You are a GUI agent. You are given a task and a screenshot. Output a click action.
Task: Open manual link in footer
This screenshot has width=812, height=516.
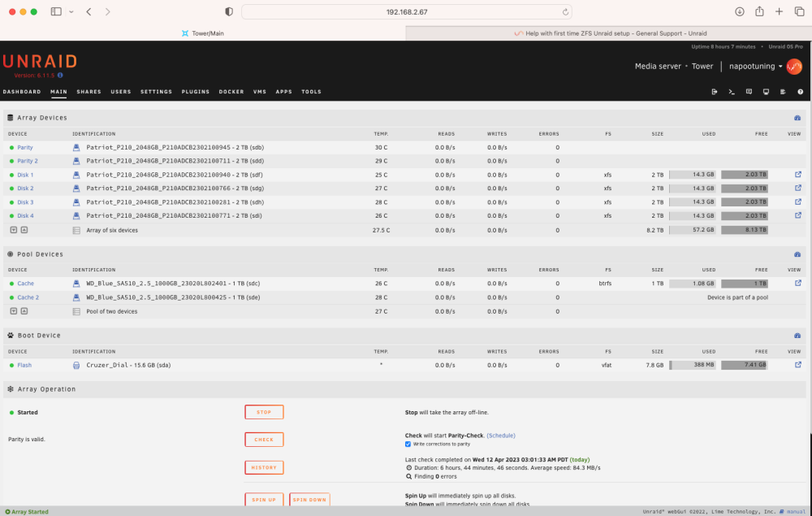[796, 512]
